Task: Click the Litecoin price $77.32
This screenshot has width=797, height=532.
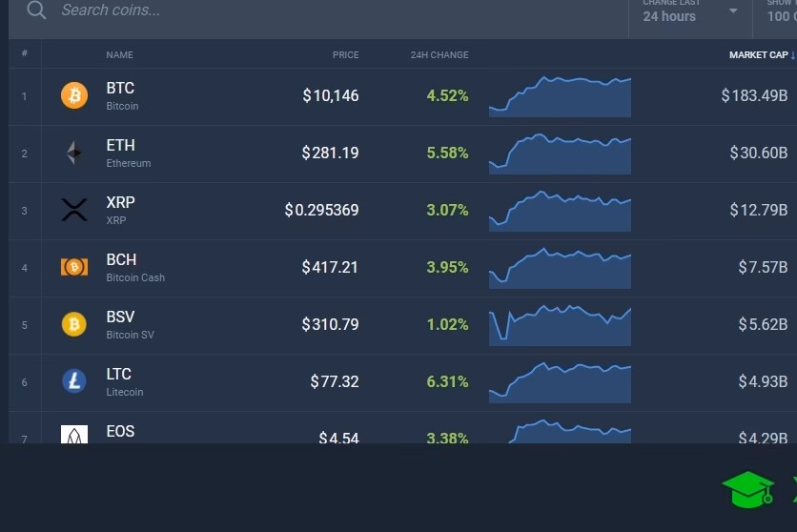Action: coord(335,381)
